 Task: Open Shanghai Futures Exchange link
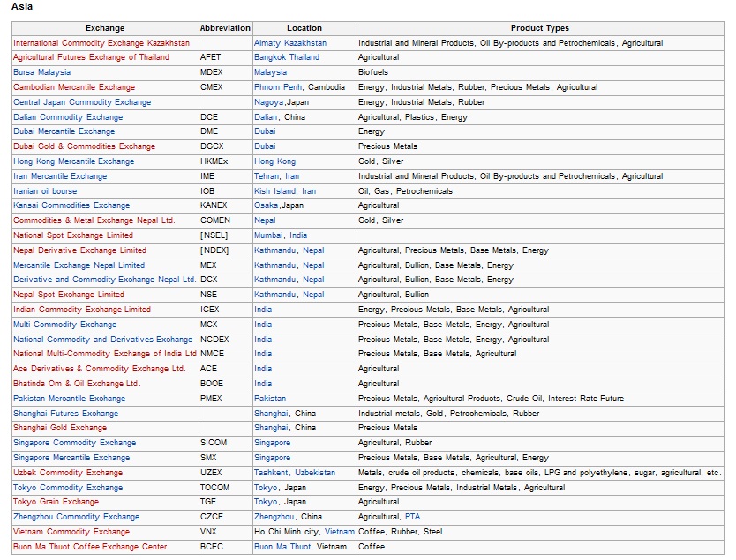65,414
